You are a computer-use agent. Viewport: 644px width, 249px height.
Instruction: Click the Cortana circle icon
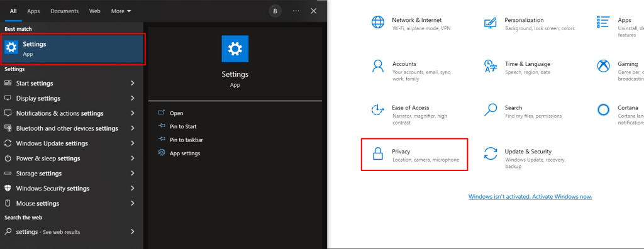(603, 109)
